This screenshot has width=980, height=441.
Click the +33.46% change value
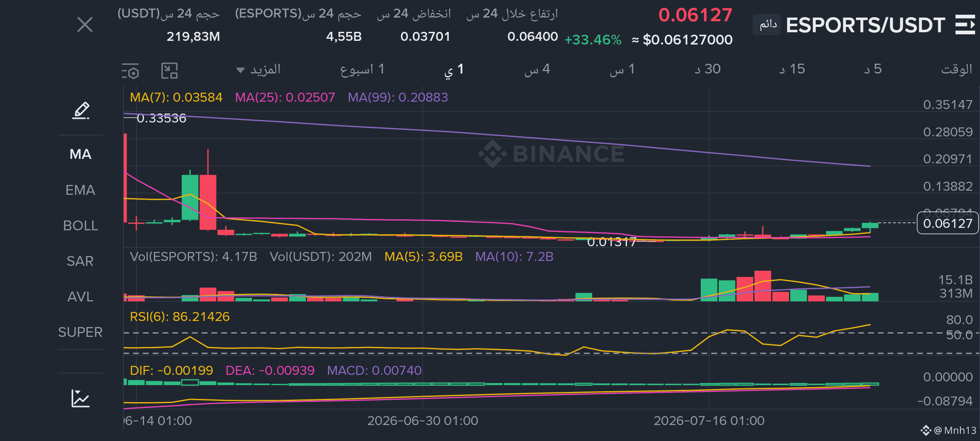(593, 40)
